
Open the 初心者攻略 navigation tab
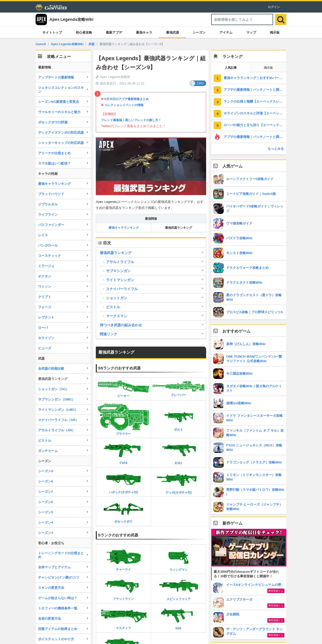[84, 33]
